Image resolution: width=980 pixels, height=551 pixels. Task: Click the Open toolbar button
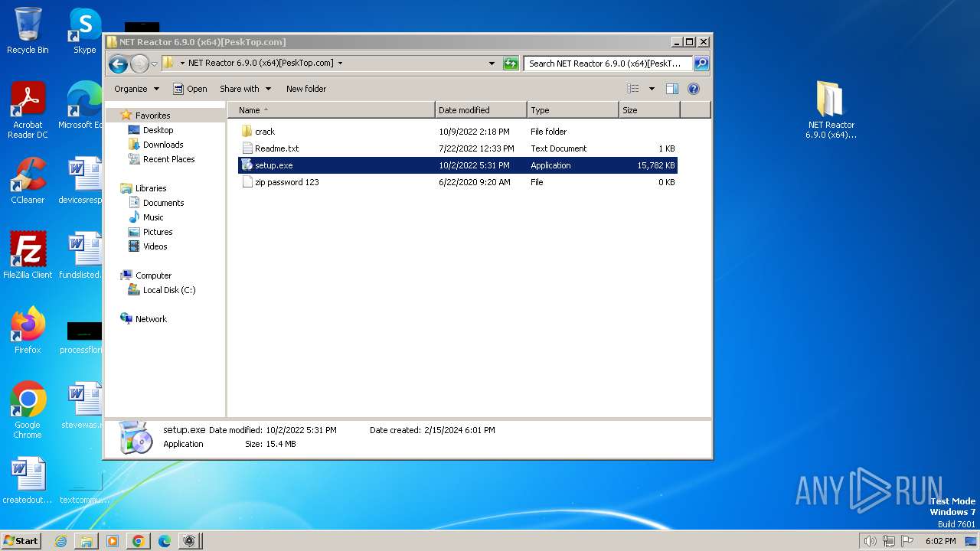190,89
